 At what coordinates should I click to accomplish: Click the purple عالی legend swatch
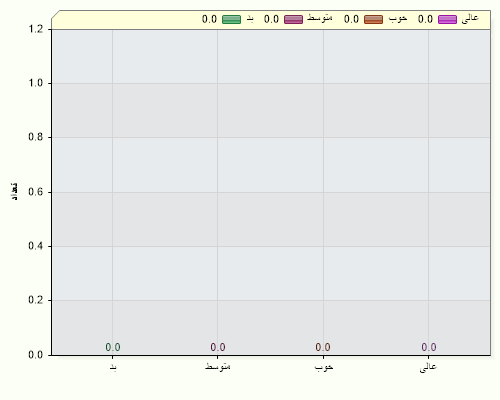pos(447,19)
